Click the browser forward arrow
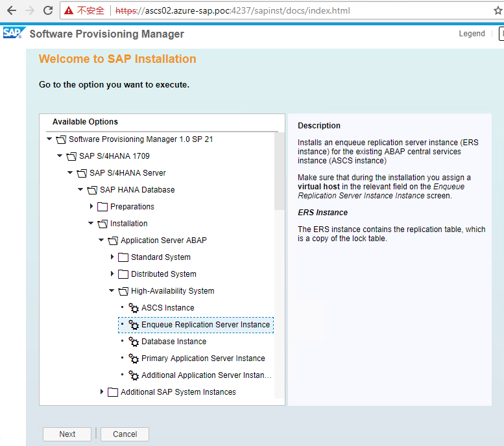The height and width of the screenshot is (446, 504). click(x=30, y=10)
